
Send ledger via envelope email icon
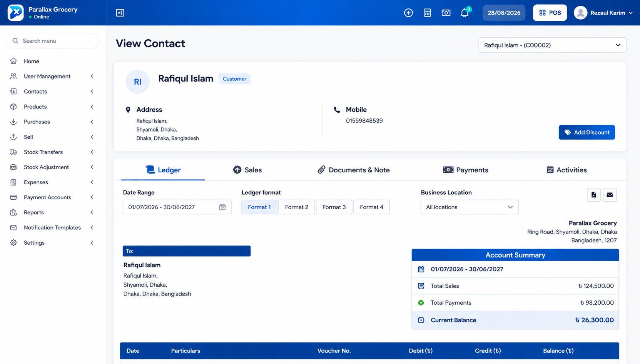point(610,195)
